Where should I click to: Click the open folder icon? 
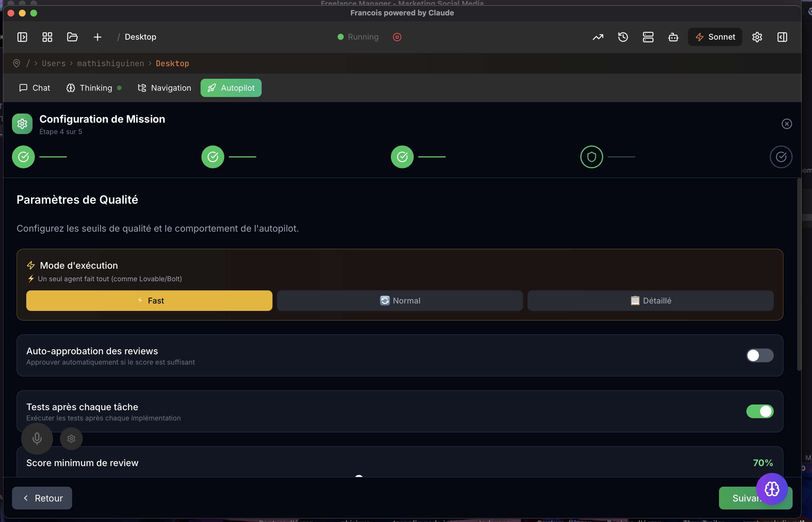coord(72,37)
